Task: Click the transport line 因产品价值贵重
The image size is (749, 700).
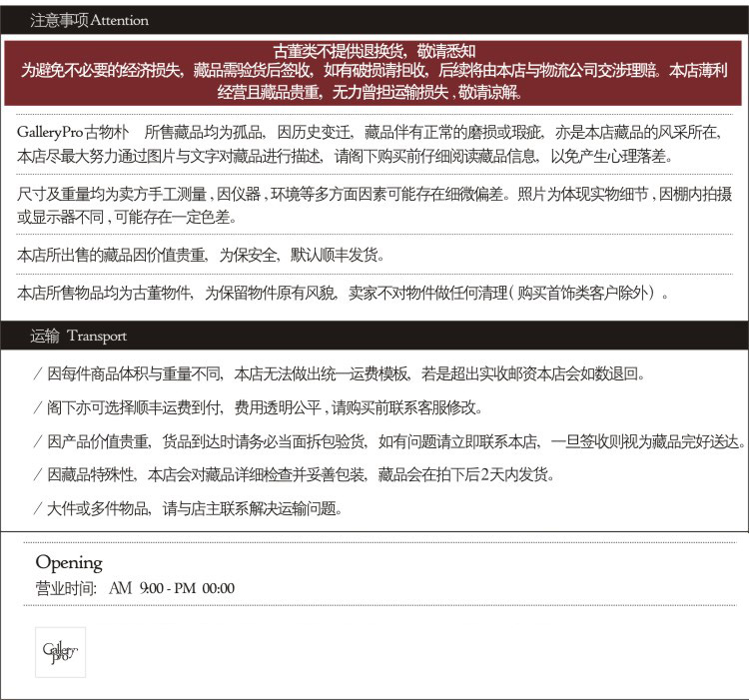Action: click(x=389, y=441)
